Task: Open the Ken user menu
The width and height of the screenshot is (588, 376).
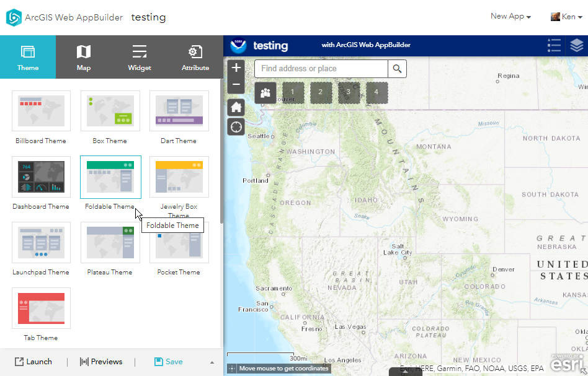Action: click(x=566, y=17)
